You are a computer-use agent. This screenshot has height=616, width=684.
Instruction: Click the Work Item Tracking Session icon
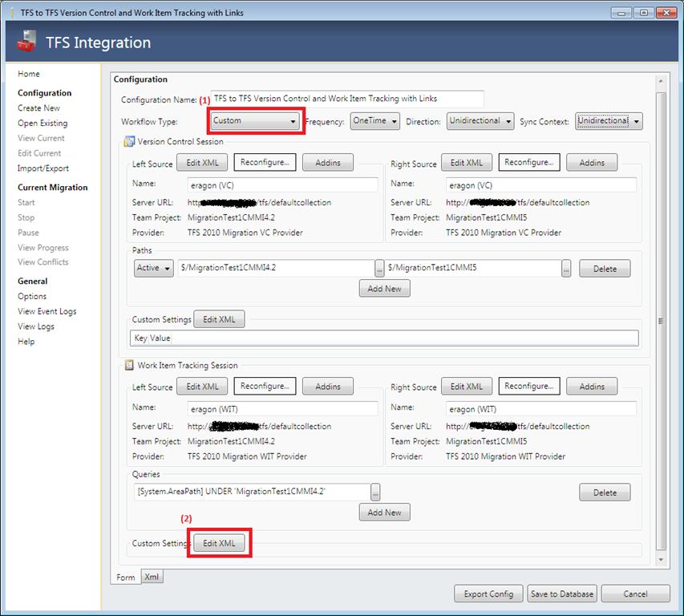129,365
